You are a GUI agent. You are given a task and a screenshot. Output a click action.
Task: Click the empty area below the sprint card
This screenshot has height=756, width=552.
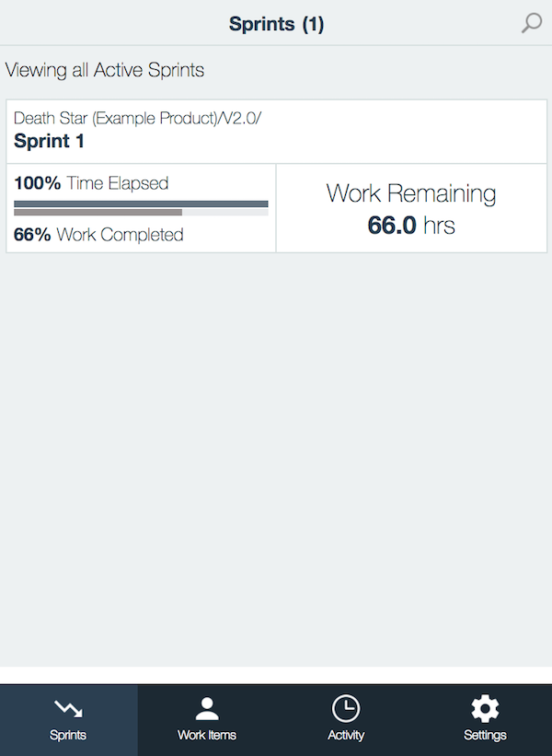pyautogui.click(x=276, y=458)
